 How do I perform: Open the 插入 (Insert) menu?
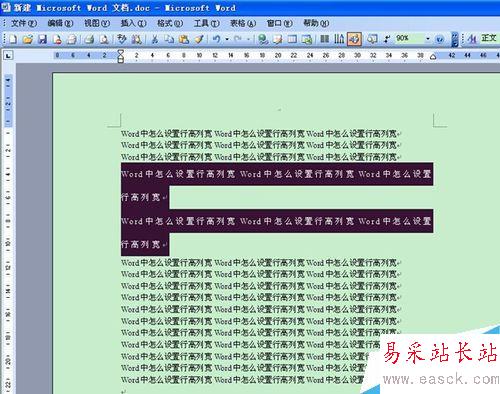click(133, 23)
